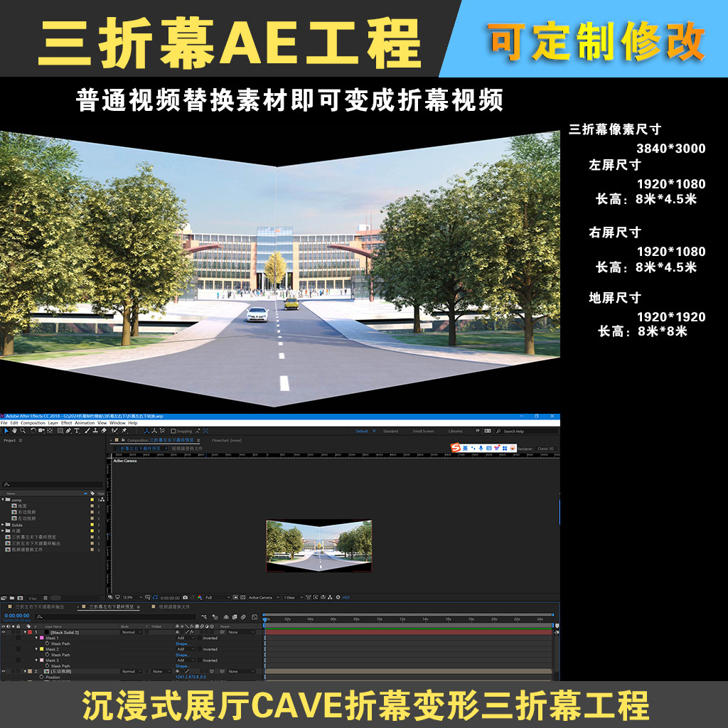The image size is (728, 728).
Task: Toggle Inverted checkbox for Mask 1
Action: click(200, 638)
